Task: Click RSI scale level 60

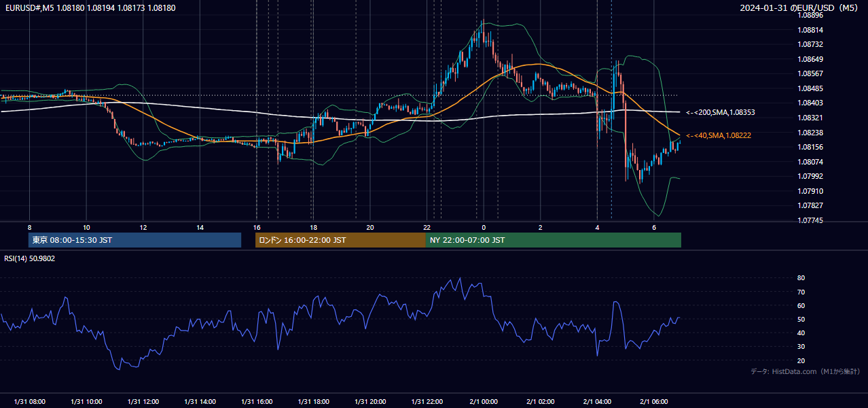Action: tap(801, 305)
